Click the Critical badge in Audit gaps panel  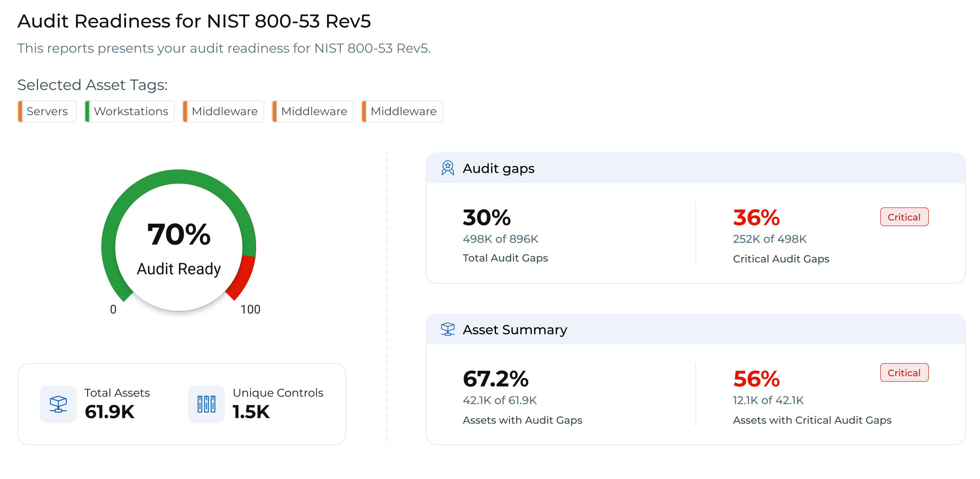tap(904, 217)
